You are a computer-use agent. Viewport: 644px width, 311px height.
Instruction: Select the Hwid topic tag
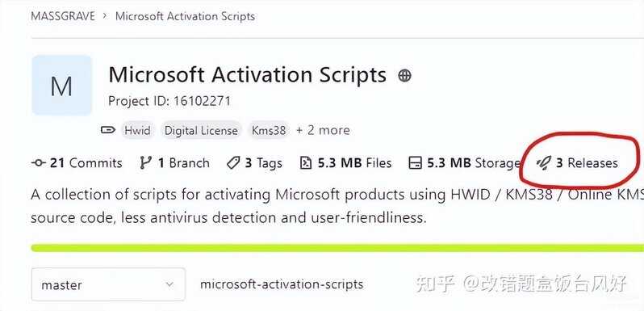[x=137, y=130]
